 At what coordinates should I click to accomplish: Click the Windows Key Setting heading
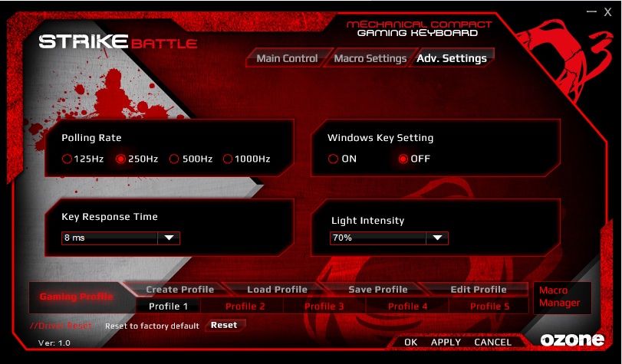[x=380, y=138]
